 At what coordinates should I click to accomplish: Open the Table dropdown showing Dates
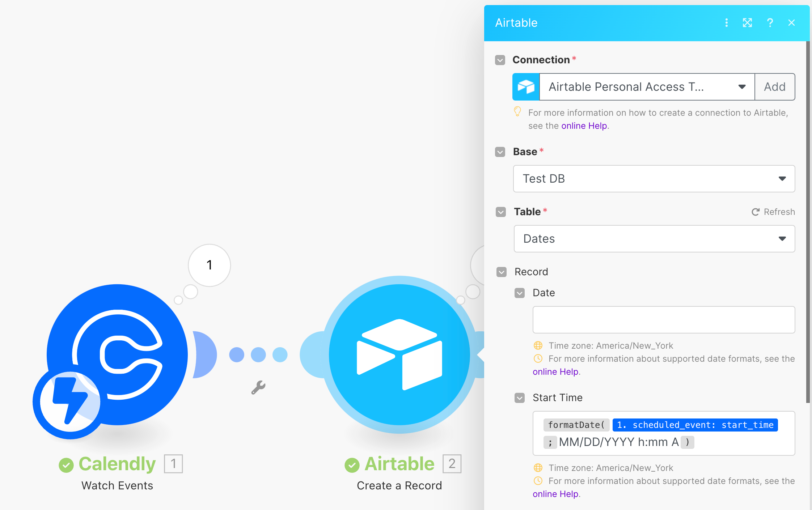654,239
